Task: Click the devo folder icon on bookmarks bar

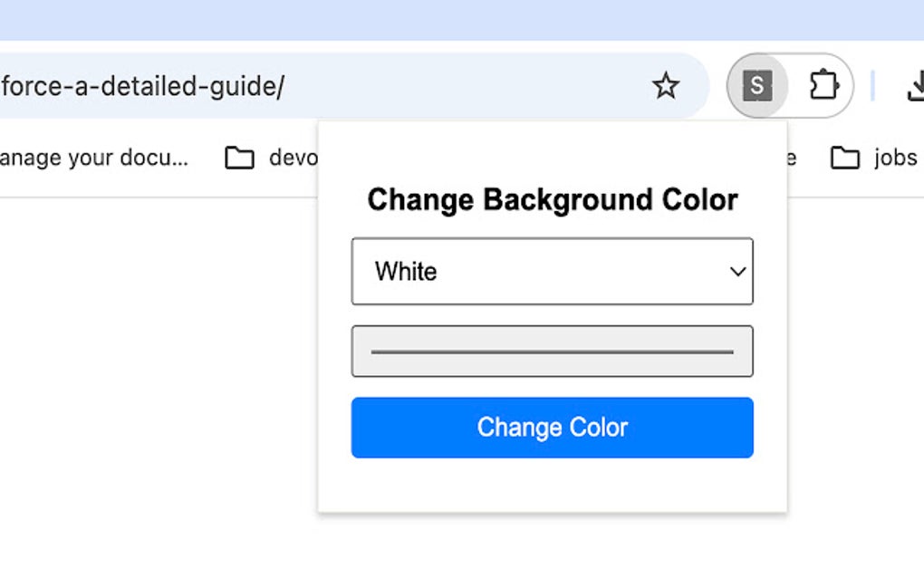Action: coord(239,157)
